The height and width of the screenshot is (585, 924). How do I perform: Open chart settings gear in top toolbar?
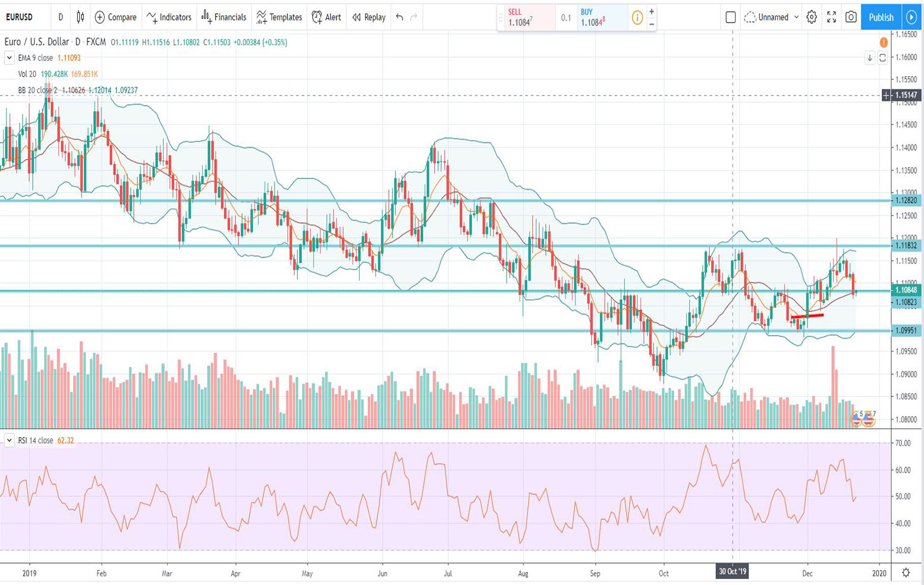(812, 17)
